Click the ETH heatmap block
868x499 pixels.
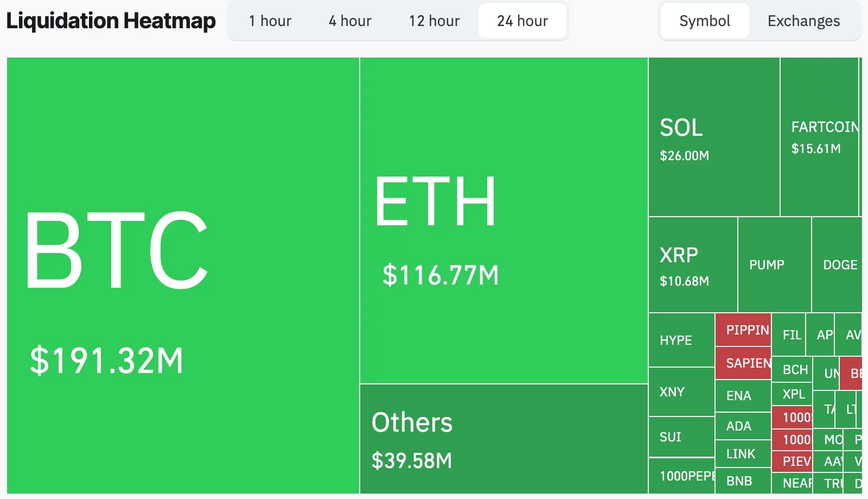coord(502,217)
